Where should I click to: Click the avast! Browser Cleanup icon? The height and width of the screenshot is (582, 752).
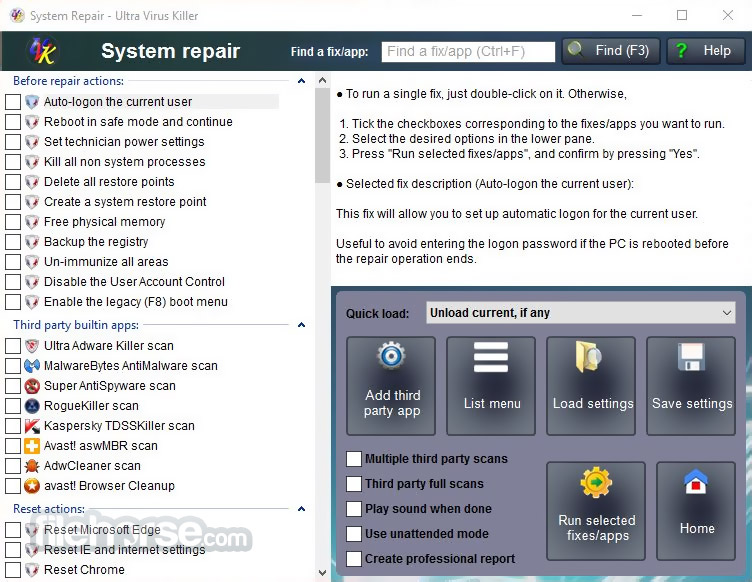coord(32,486)
